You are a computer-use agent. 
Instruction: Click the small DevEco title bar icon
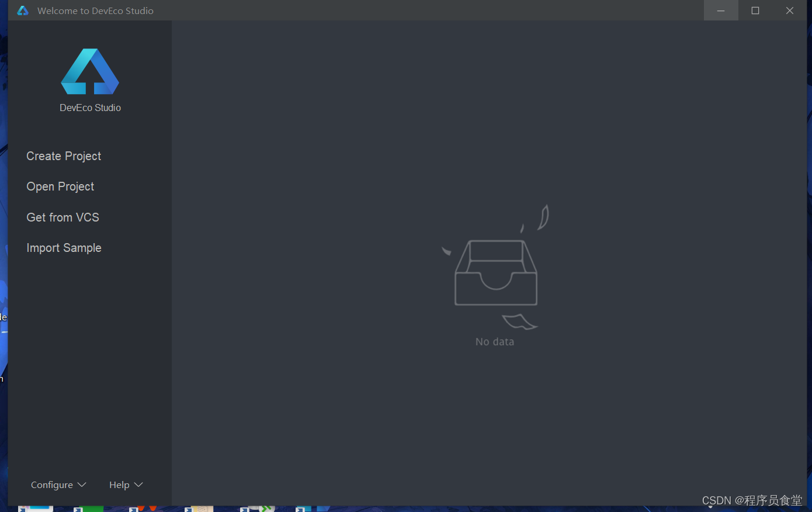[x=23, y=11]
